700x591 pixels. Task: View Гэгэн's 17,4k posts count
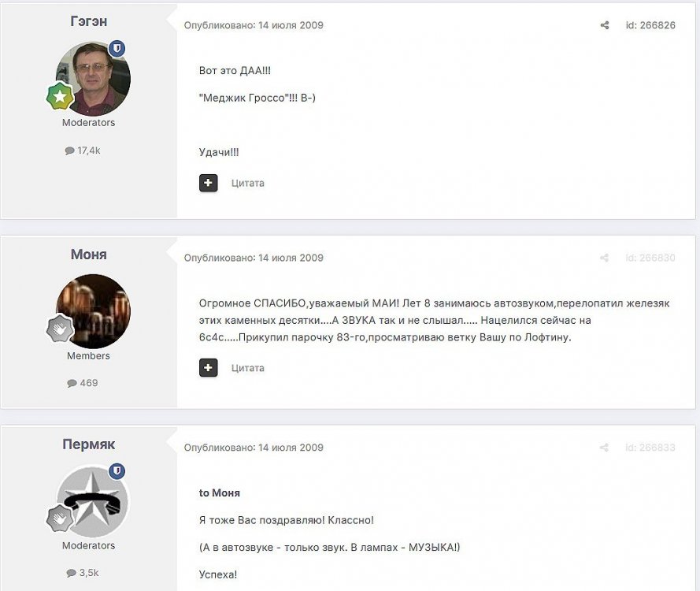click(x=83, y=151)
